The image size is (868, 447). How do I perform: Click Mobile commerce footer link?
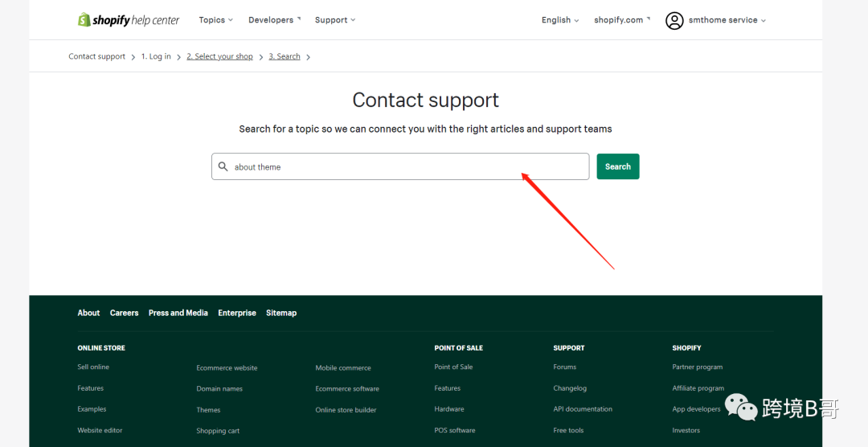tap(343, 367)
